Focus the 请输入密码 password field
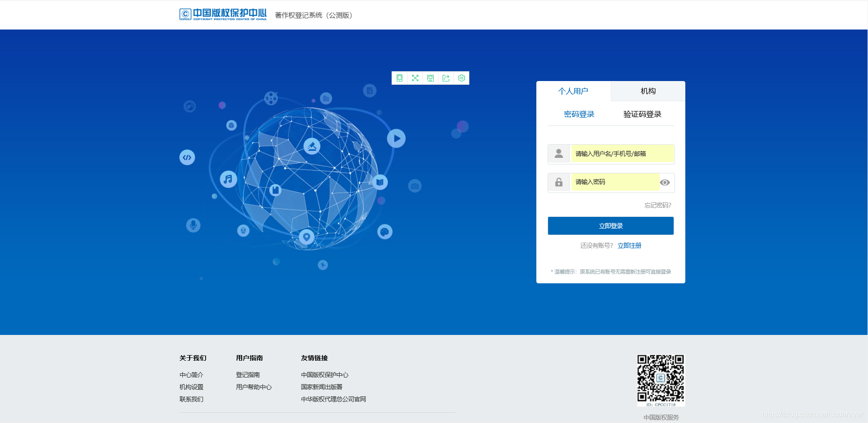 (x=615, y=182)
